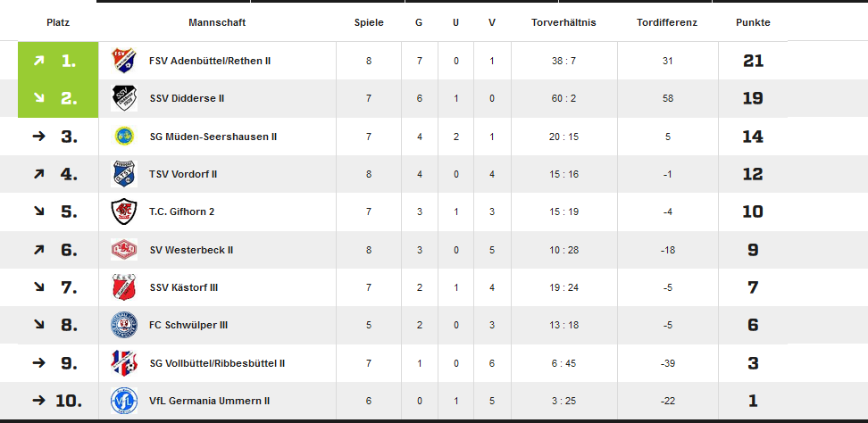Click the SV Westerbeck II red emblem
868x423 pixels.
[x=124, y=250]
